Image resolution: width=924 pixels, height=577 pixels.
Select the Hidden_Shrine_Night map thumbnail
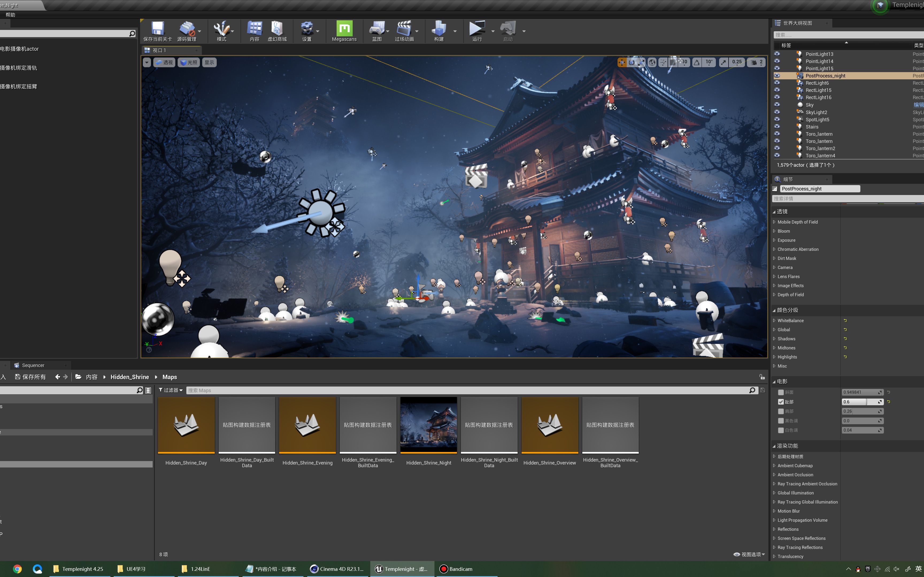(x=428, y=425)
